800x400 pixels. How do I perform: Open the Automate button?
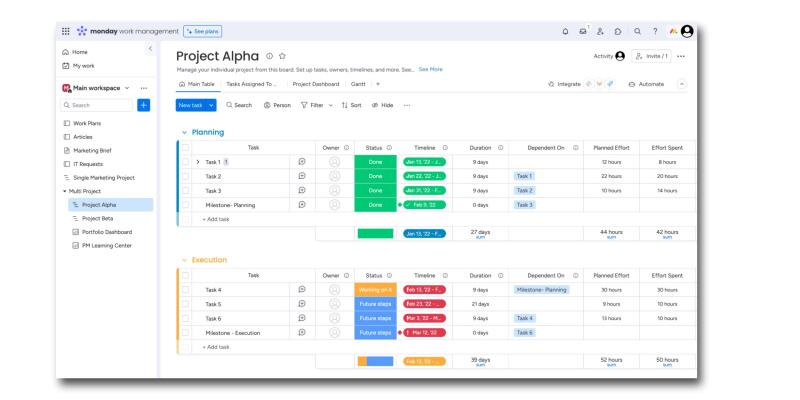pos(646,84)
